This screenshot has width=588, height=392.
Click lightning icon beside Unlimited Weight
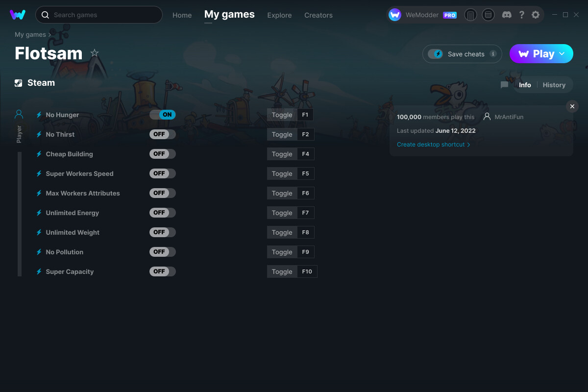click(x=39, y=232)
